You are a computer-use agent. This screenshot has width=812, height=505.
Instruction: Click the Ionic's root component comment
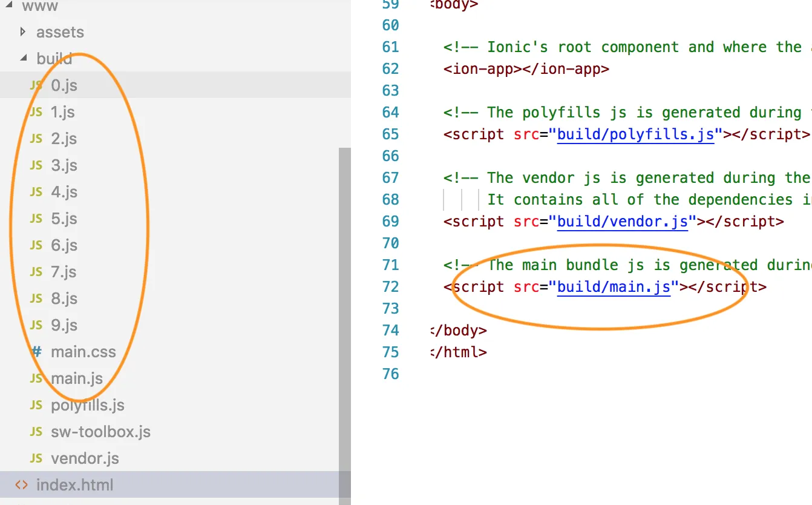627,47
